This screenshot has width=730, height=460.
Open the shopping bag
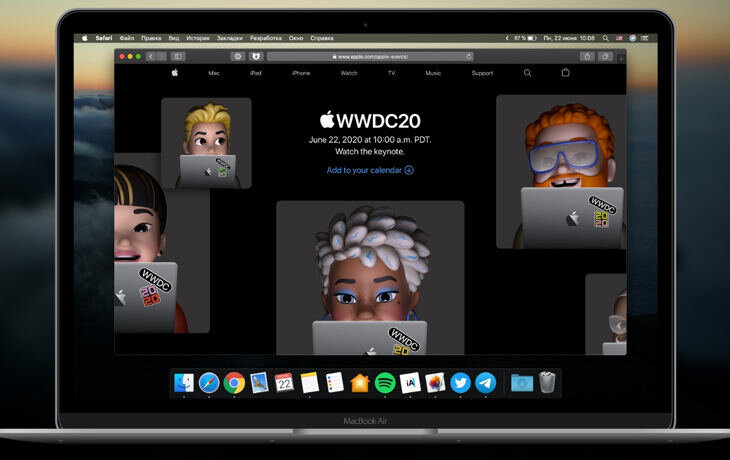click(565, 72)
